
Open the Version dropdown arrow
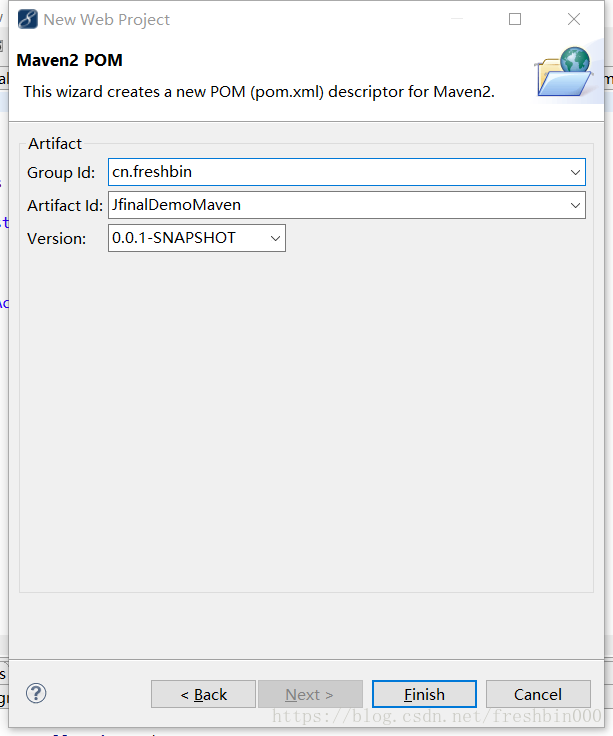tap(275, 238)
